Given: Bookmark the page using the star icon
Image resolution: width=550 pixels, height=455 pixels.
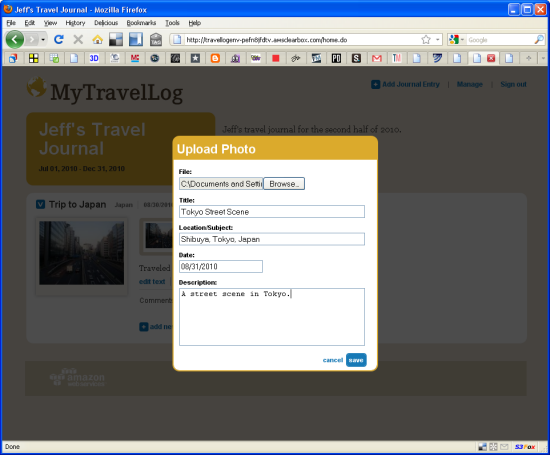Looking at the screenshot, I should click(x=426, y=40).
